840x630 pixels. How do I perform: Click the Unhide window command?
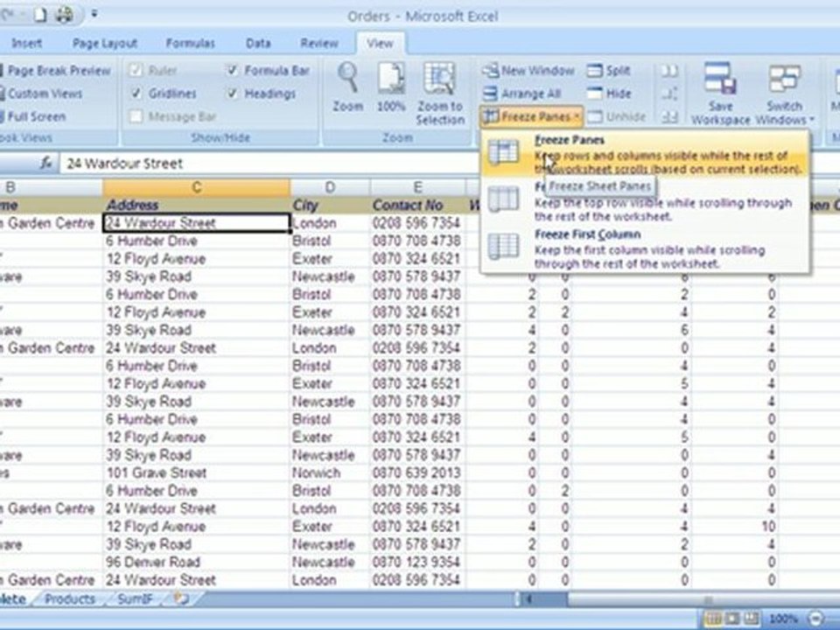[617, 116]
